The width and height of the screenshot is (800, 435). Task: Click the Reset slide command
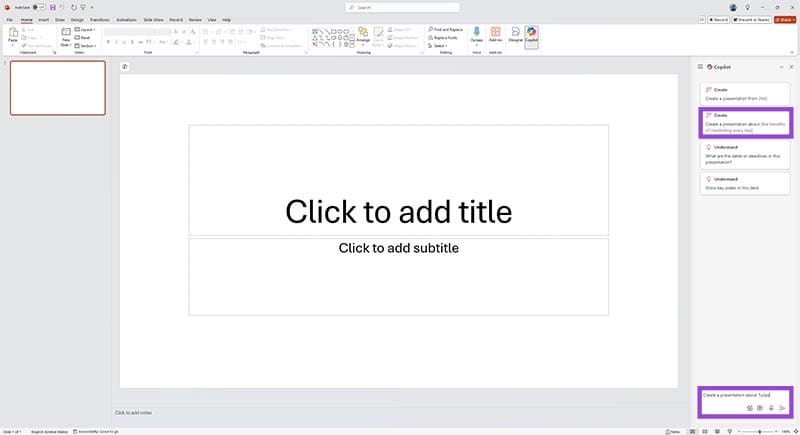pos(83,38)
